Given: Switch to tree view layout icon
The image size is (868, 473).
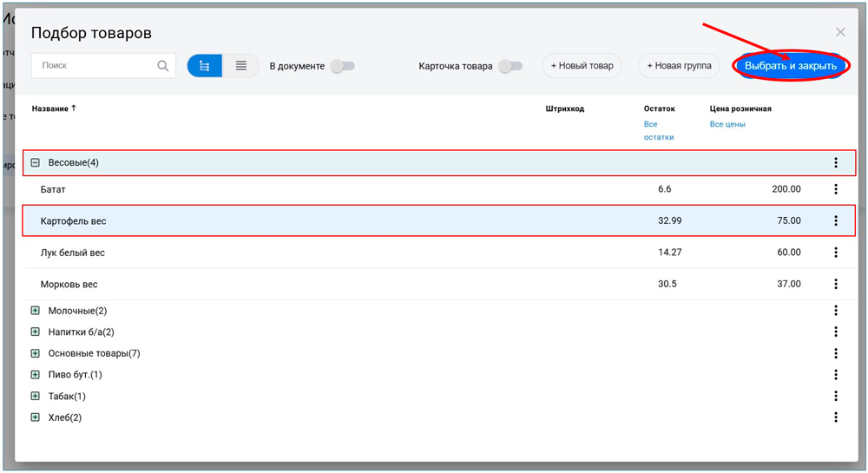Looking at the screenshot, I should tap(205, 66).
